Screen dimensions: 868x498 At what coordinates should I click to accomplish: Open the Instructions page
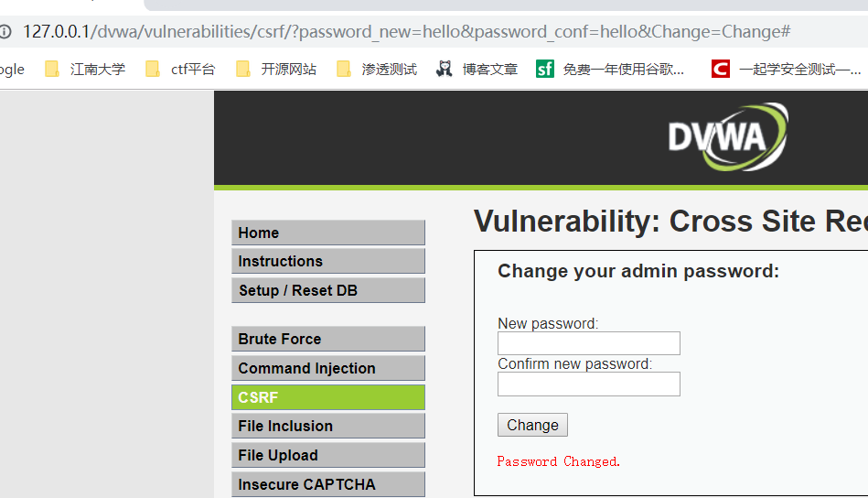327,261
